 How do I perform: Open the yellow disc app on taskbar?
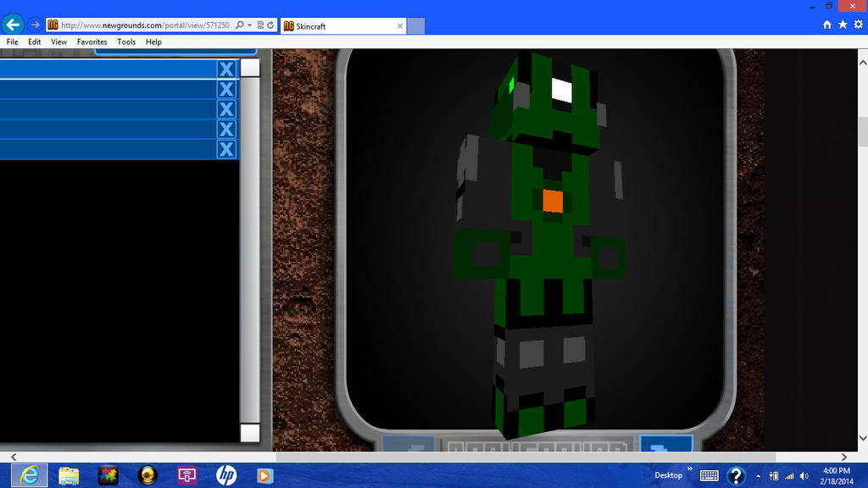tap(147, 475)
